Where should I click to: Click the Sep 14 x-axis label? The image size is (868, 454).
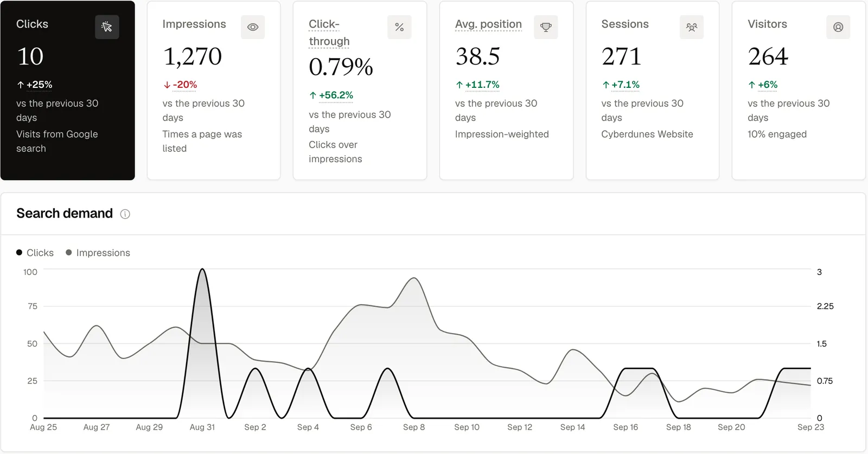point(573,427)
